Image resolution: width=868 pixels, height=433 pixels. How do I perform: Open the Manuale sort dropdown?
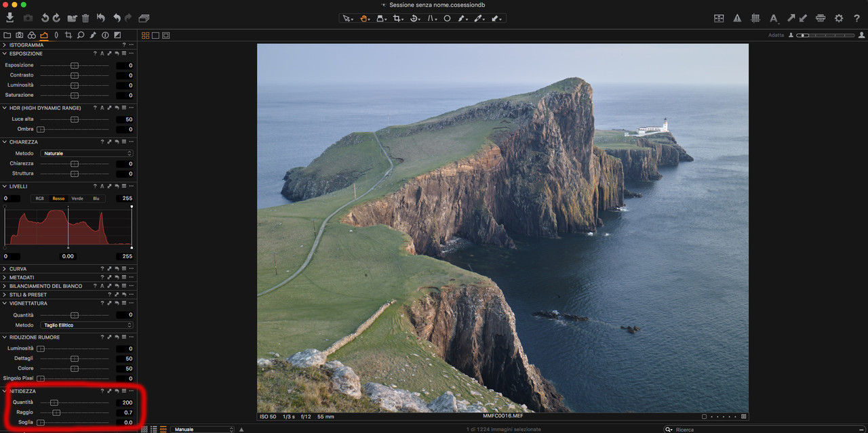(x=203, y=430)
